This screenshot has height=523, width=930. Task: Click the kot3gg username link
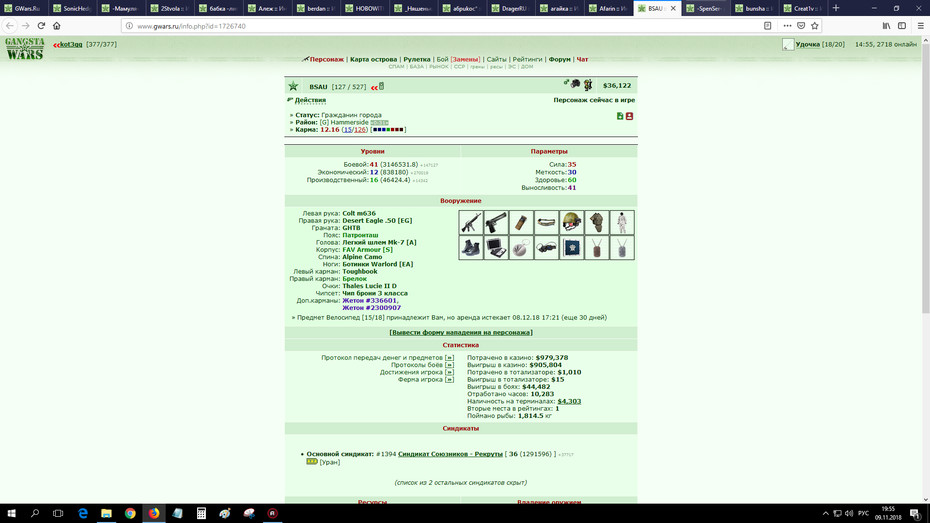coord(71,44)
